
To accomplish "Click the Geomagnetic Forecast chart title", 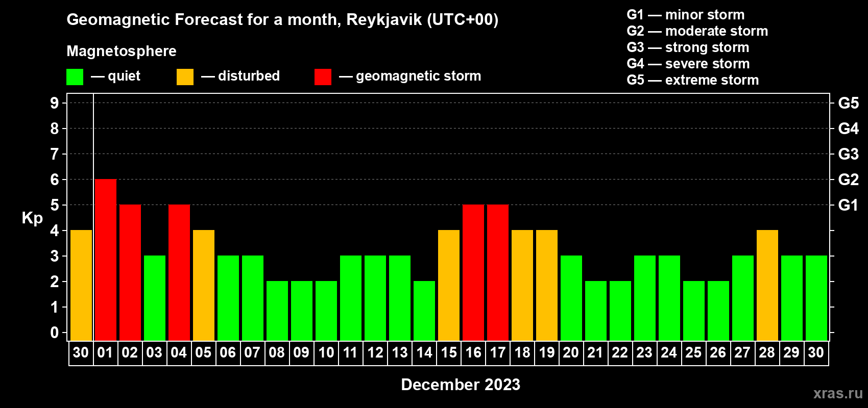I will click(x=282, y=20).
